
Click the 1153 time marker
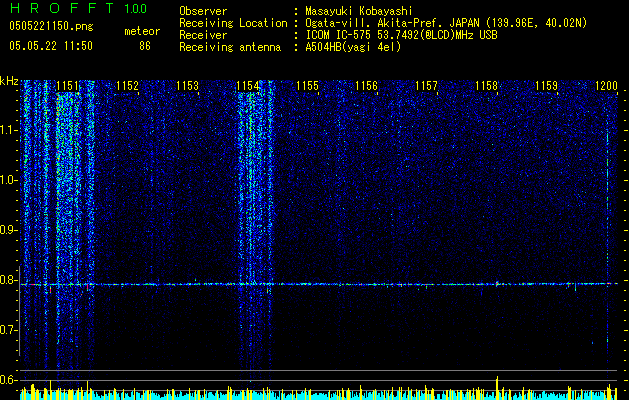pos(187,86)
